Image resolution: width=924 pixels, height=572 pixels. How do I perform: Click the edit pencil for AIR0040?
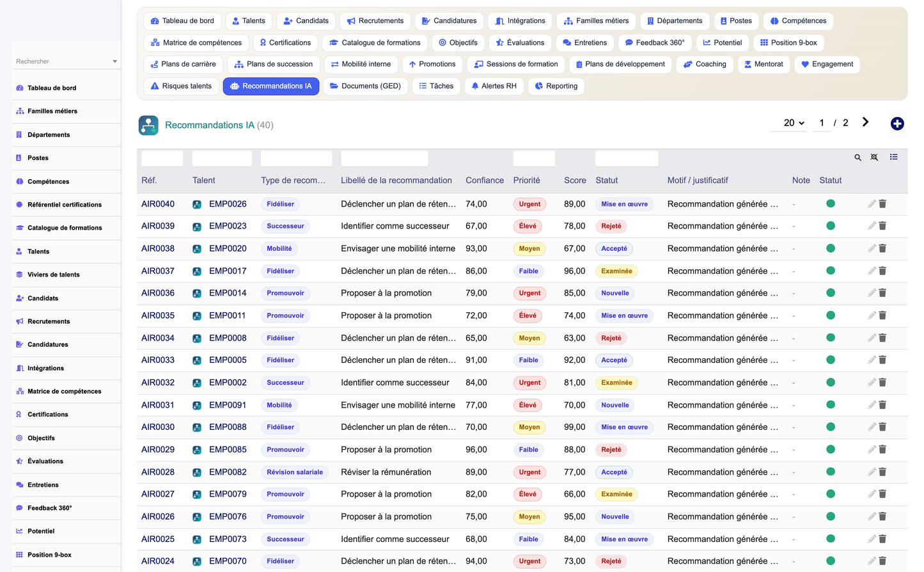tap(872, 203)
